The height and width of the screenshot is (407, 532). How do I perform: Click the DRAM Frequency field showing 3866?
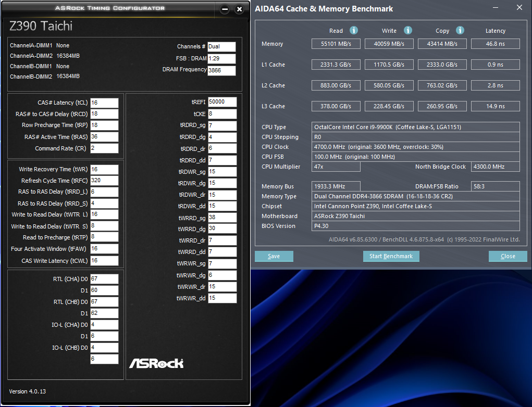221,70
